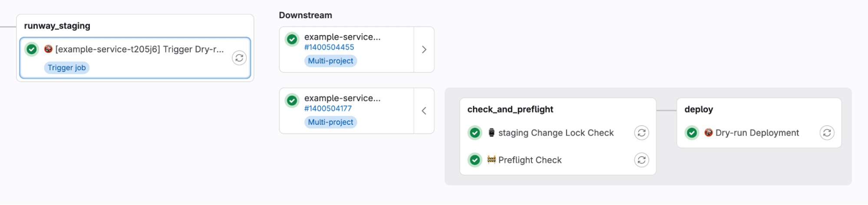Viewport: 868px width, 205px height.
Task: Retry the Trigger Dry-run job
Action: click(239, 58)
